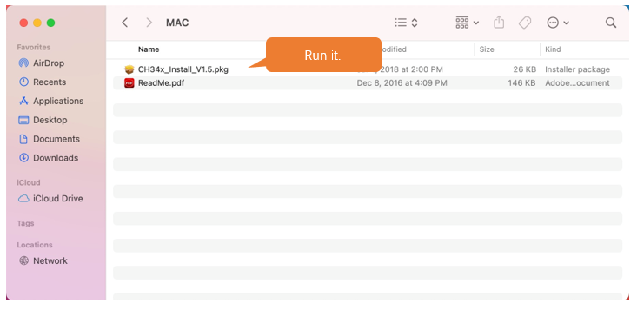Screen dimensions: 644x316
Task: Click the red close window button
Action: coord(23,23)
